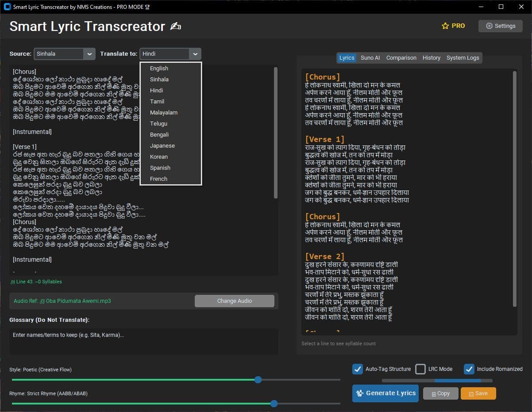The image size is (532, 412).
Task: Click the PRO label
Action: [458, 26]
